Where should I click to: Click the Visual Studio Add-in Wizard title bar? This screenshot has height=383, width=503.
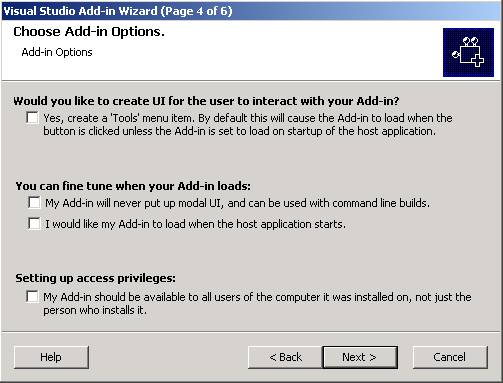tap(251, 11)
